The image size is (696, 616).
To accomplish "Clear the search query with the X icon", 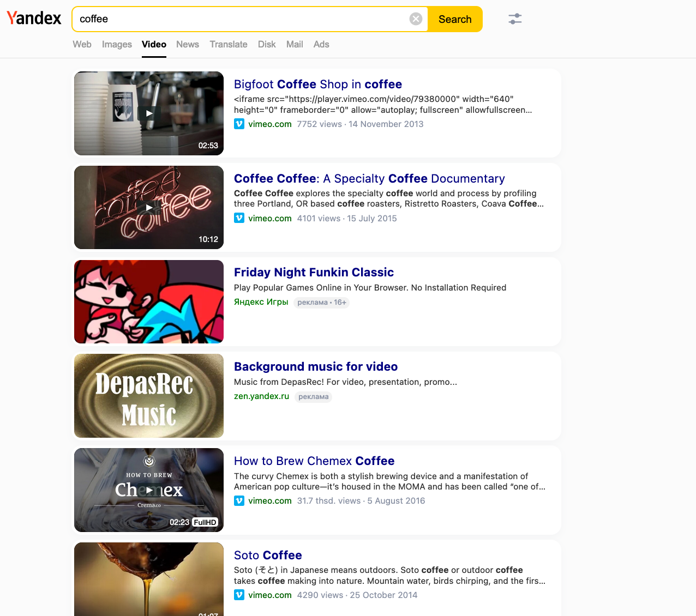I will (x=416, y=19).
